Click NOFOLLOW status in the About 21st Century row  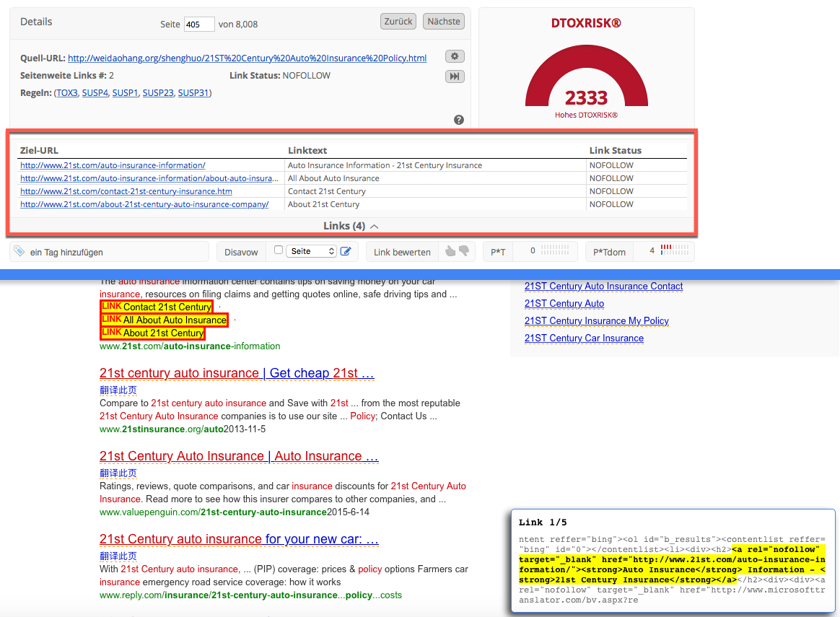click(x=611, y=204)
